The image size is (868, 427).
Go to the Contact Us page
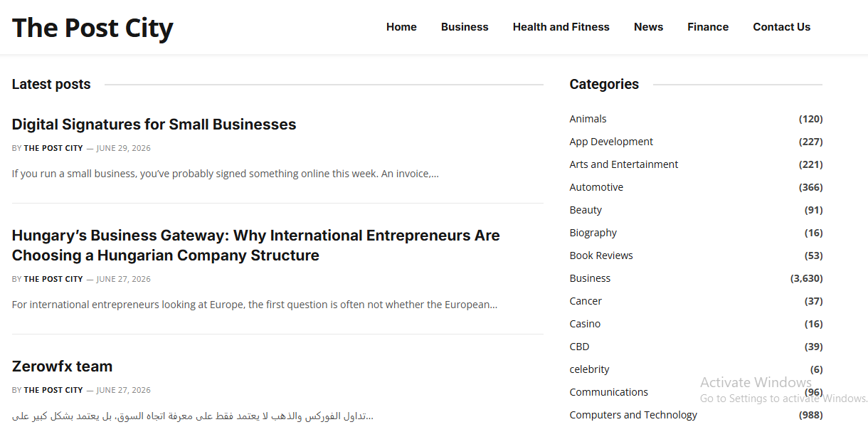pos(782,27)
